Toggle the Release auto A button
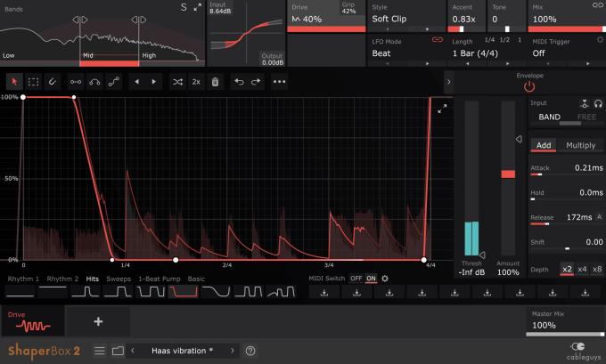 tap(600, 217)
